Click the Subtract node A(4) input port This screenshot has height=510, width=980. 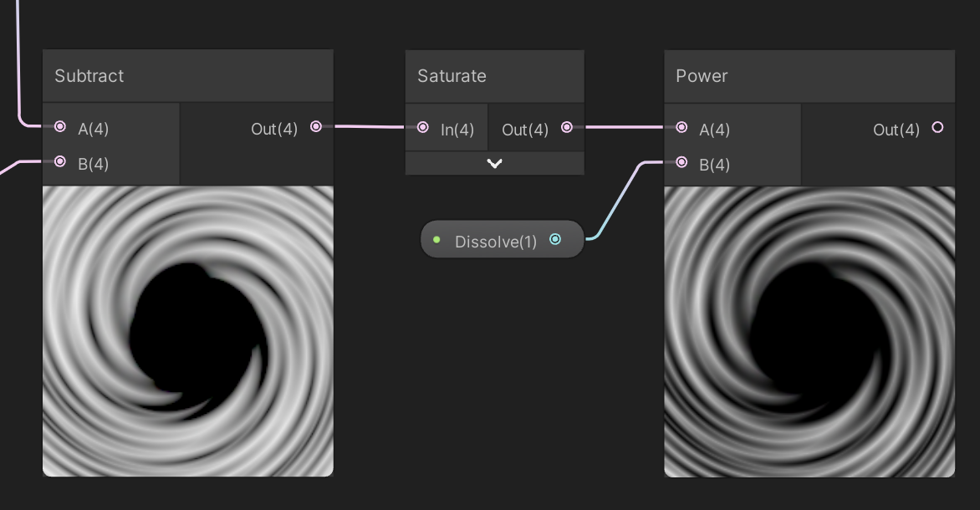60,127
